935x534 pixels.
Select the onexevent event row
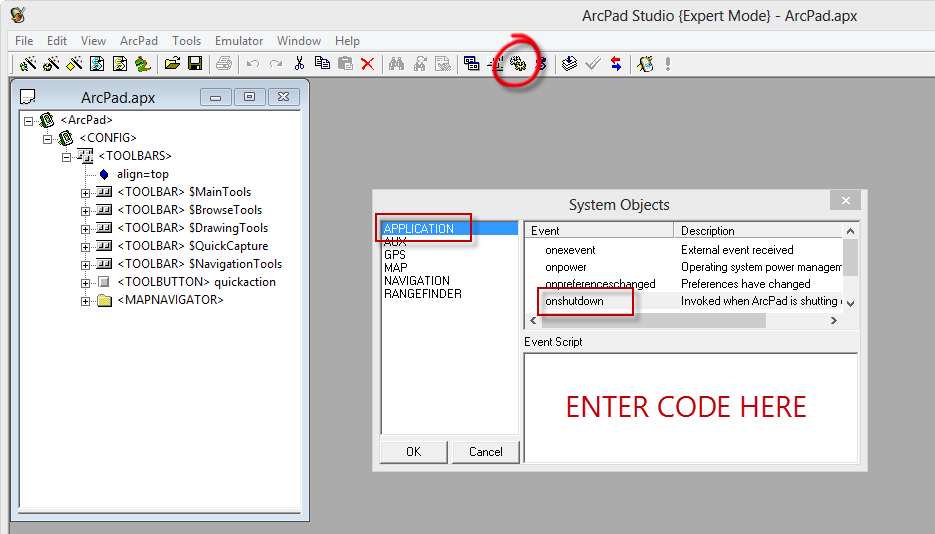coord(683,250)
